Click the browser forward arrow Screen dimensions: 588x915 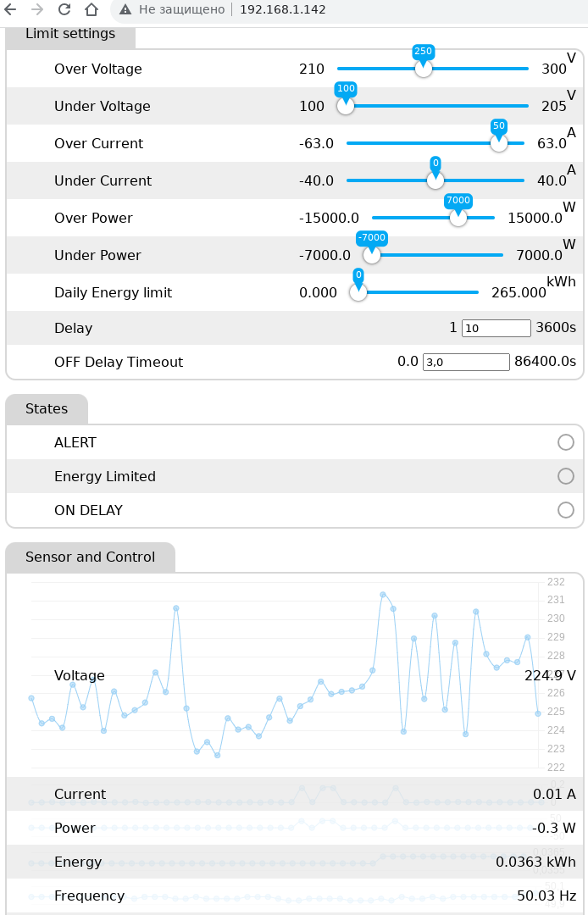tap(36, 9)
